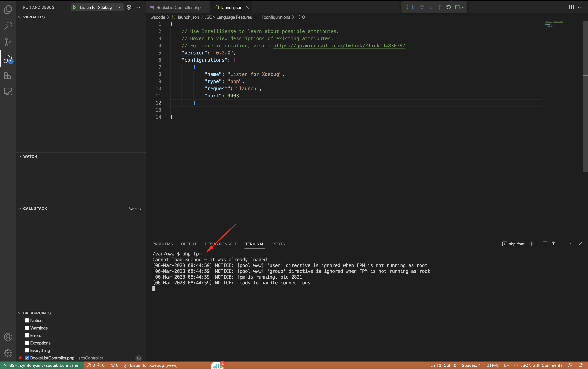Click SSH: symfony.env remote indicator
Image resolution: width=588 pixels, height=369 pixels.
point(42,365)
